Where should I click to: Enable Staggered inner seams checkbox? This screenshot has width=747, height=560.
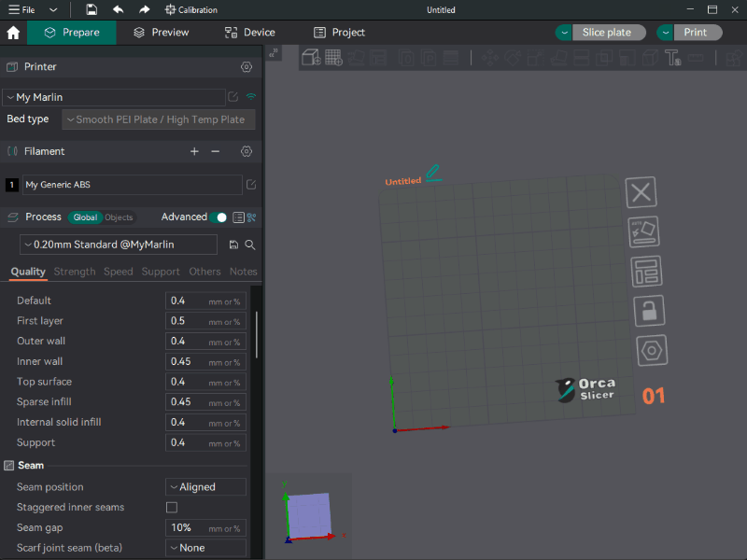click(172, 508)
